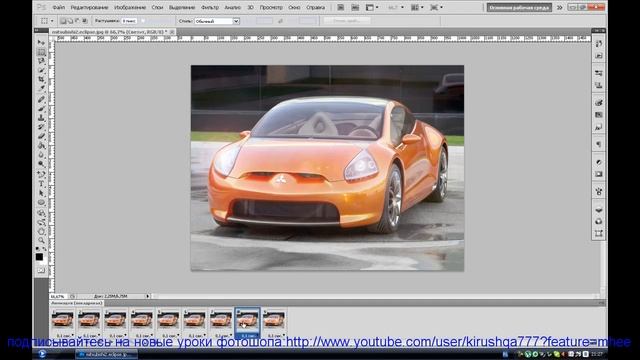This screenshot has width=640, height=360.
Task: Open the Окно menu
Action: (x=294, y=7)
